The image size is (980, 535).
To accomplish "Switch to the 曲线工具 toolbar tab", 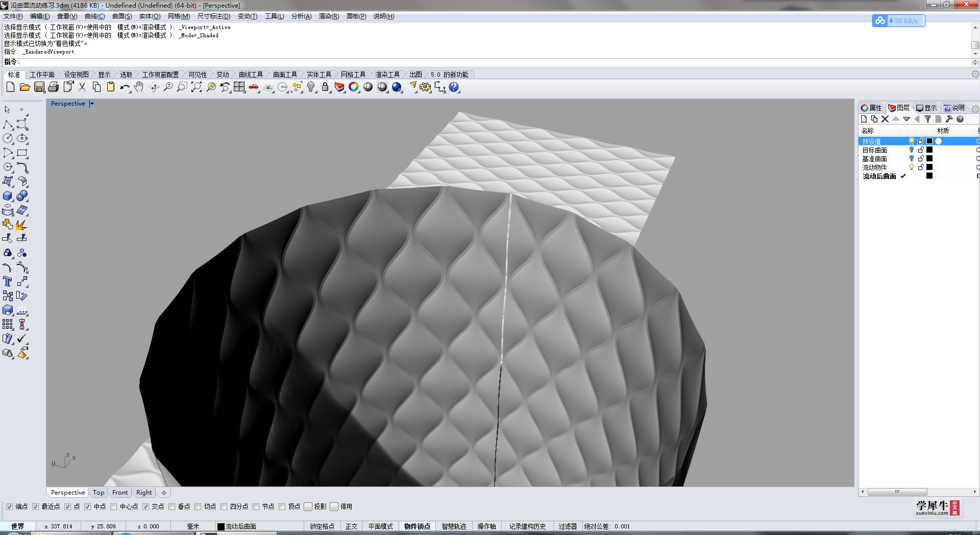I will click(251, 75).
